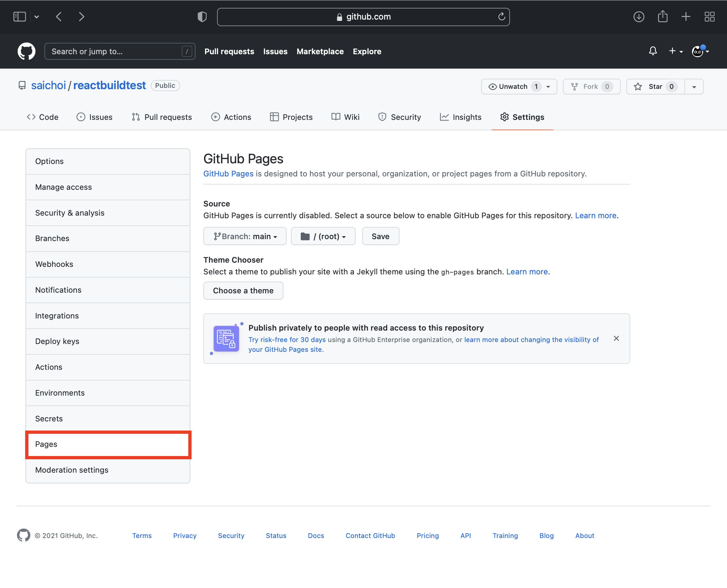Click the Fork button

[591, 87]
